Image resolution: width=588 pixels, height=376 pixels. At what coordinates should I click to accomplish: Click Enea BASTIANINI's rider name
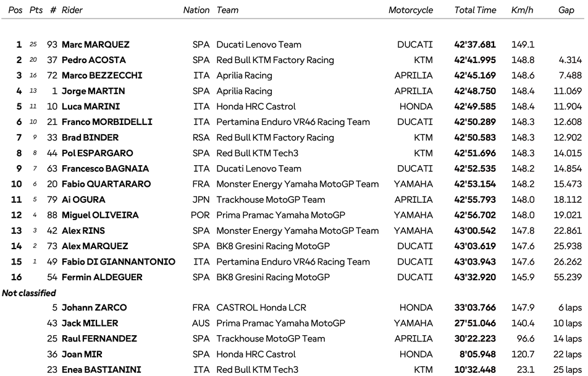pyautogui.click(x=101, y=370)
